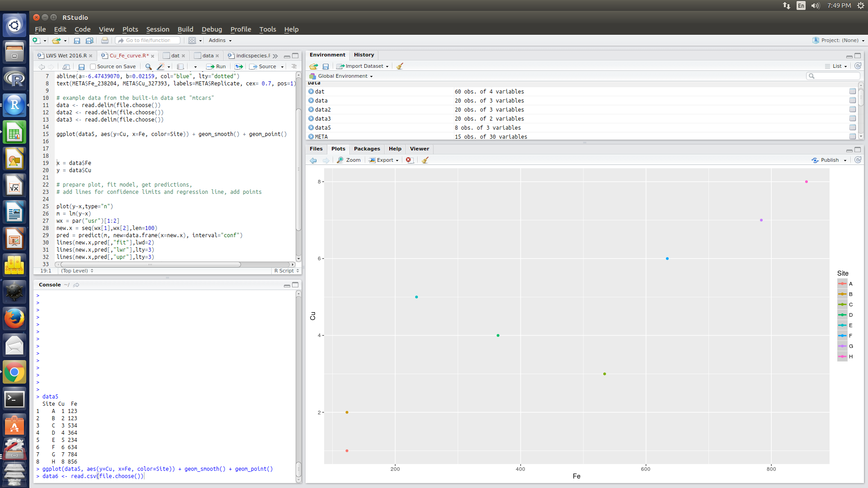Re-run the previous code region icon
This screenshot has height=488, width=868.
click(239, 66)
